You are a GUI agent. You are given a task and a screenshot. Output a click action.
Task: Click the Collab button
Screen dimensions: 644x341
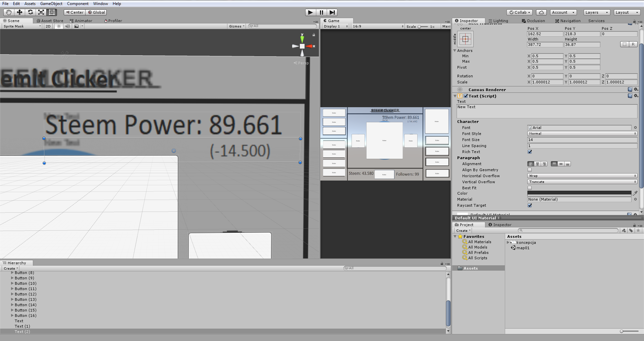point(520,12)
